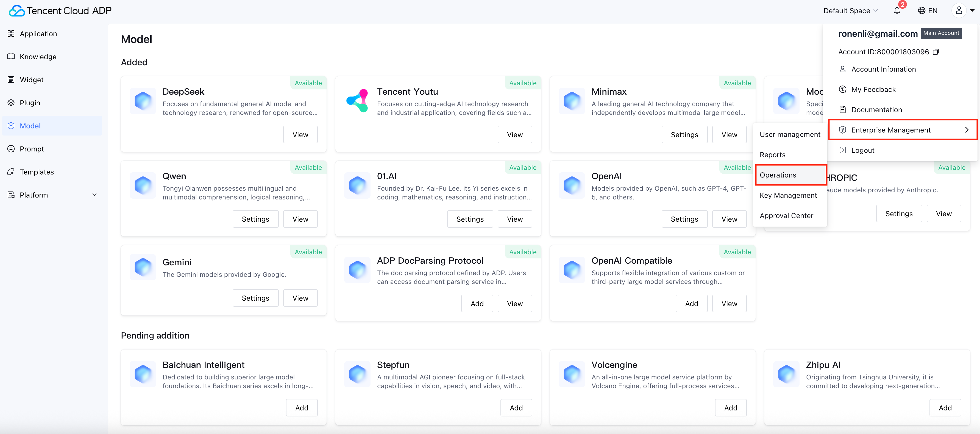Click the Tencent Youtu model logo
Viewport: 980px width, 434px height.
point(357,101)
